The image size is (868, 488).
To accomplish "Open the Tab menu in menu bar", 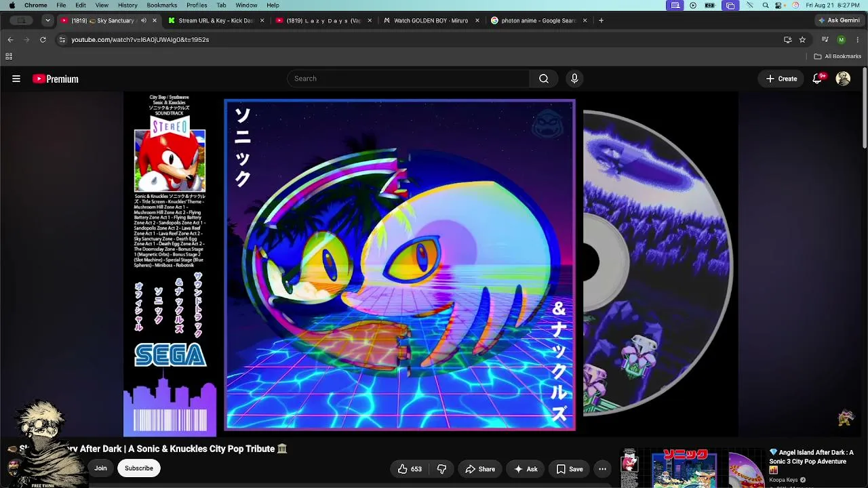I will [221, 5].
